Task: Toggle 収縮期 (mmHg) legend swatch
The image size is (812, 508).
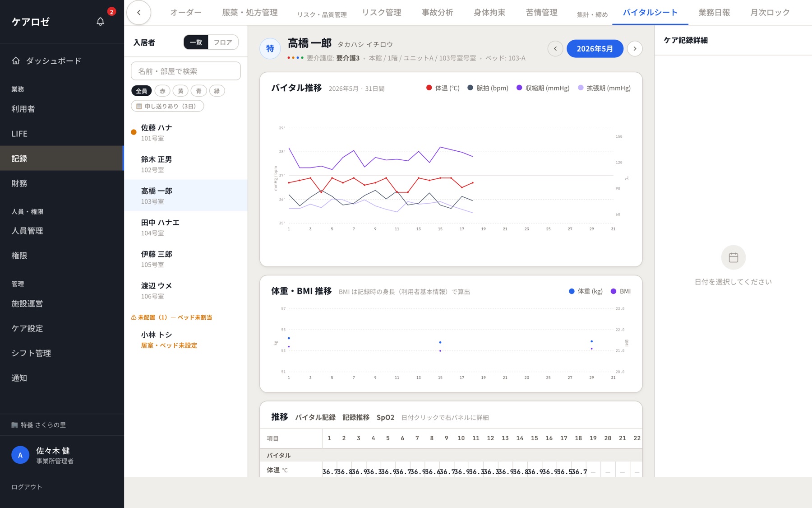Action: click(519, 88)
